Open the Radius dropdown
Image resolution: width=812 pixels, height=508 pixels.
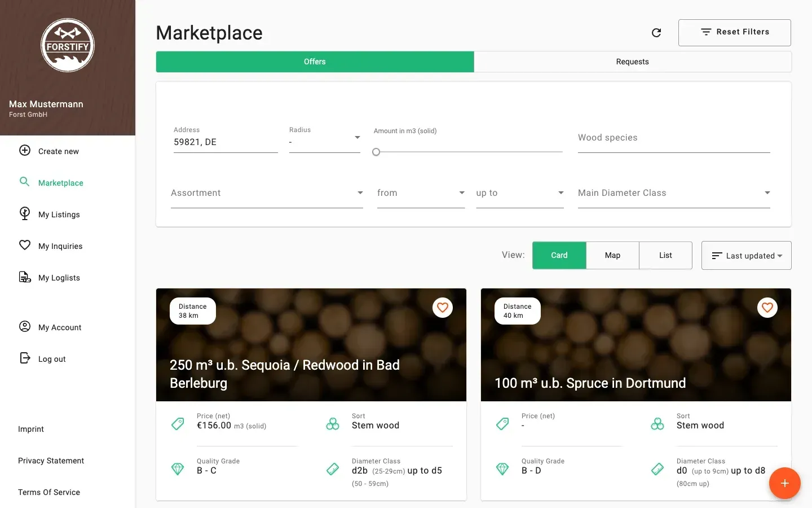tap(325, 138)
